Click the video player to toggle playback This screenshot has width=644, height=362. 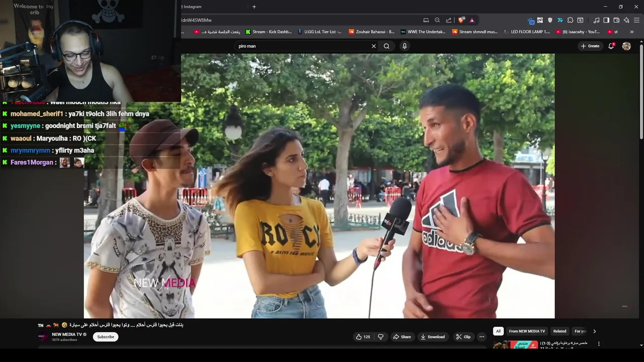[319, 186]
